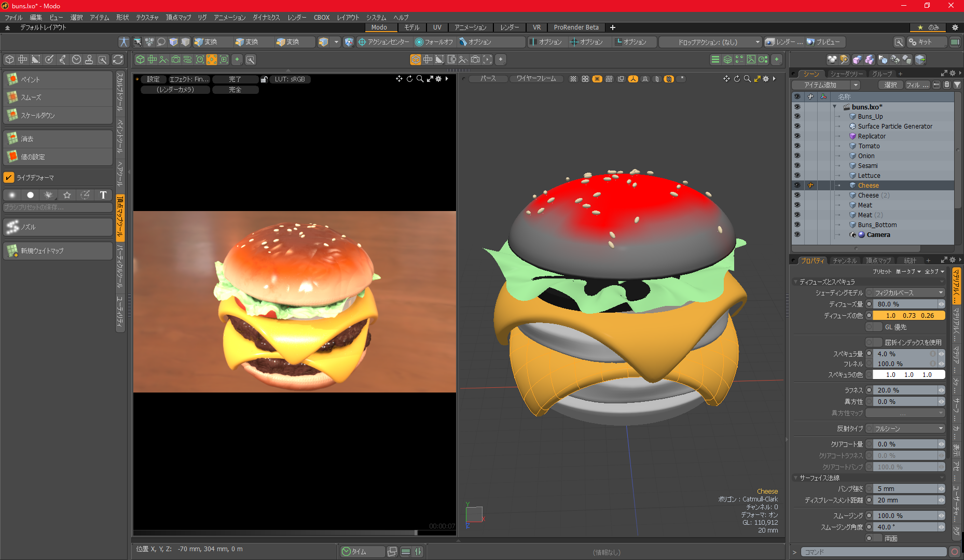
Task: Hide the Onion layer
Action: (797, 156)
